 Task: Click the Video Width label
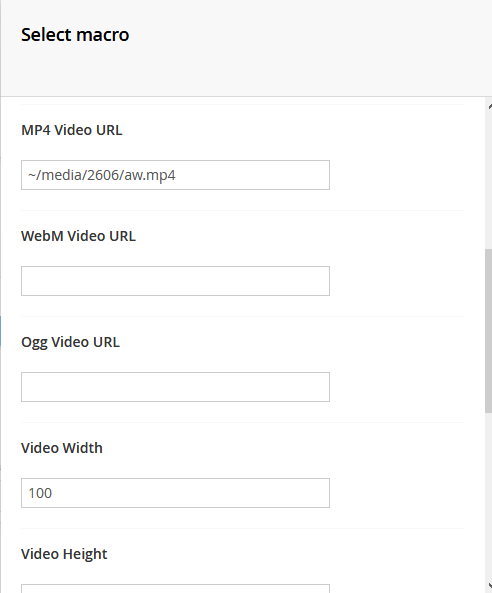pyautogui.click(x=62, y=448)
